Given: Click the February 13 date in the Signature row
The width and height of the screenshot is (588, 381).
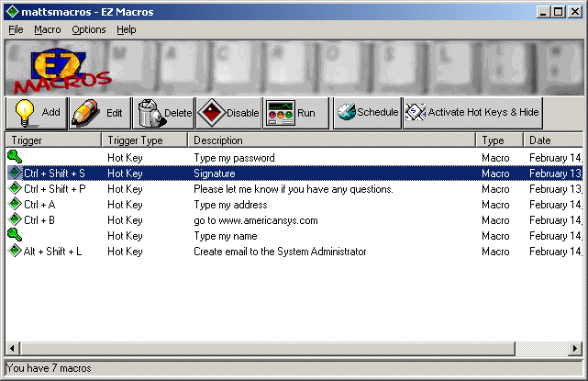Looking at the screenshot, I should pyautogui.click(x=555, y=174).
